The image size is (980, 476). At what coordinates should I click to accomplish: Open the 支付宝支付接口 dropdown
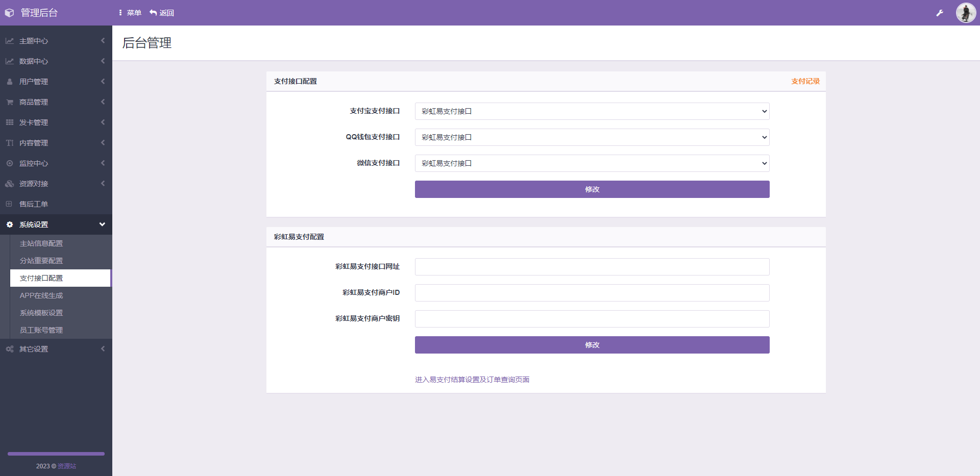click(x=592, y=111)
